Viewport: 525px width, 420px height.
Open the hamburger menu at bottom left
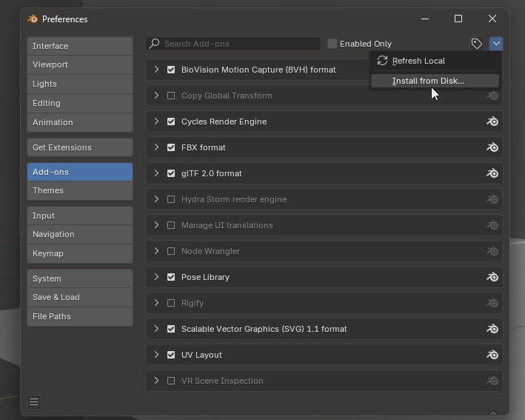pyautogui.click(x=34, y=401)
